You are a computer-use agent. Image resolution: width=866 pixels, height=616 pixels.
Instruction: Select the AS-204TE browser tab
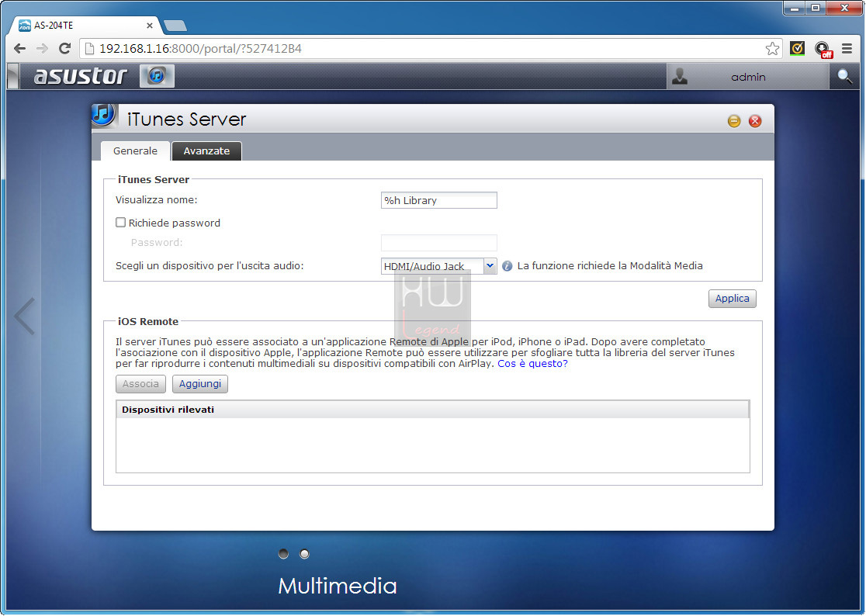pos(85,26)
